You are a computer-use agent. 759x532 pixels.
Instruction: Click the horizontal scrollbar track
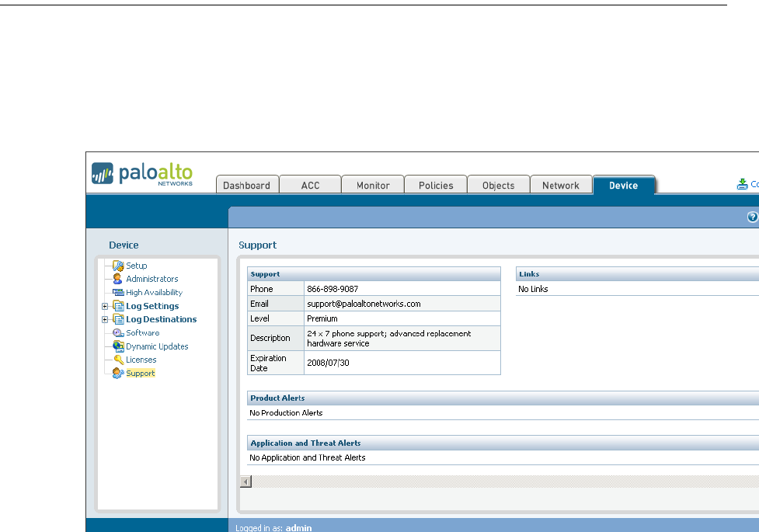point(506,482)
